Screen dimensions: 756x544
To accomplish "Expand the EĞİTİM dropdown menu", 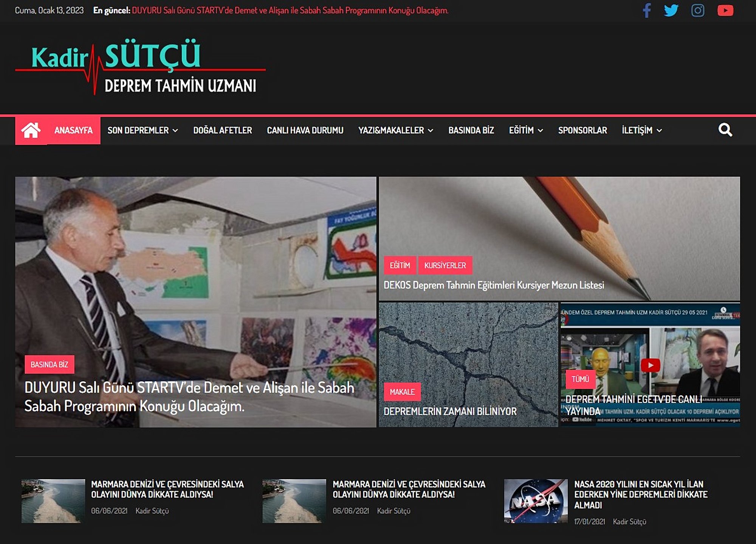I will (525, 130).
